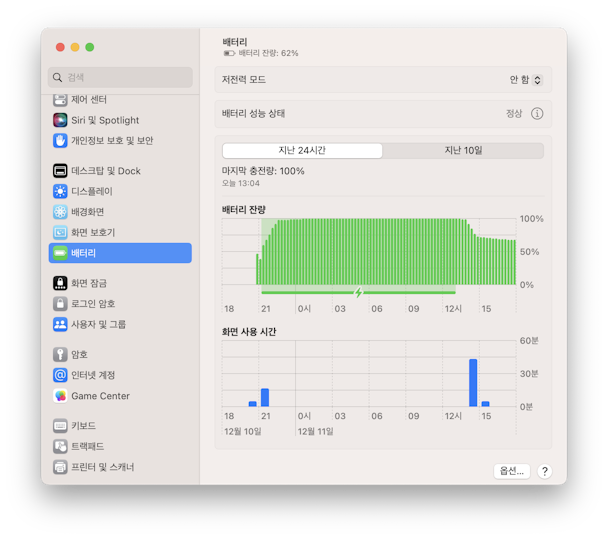Click the 배터리 잔량: 62% header text
The width and height of the screenshot is (608, 539).
pos(268,53)
